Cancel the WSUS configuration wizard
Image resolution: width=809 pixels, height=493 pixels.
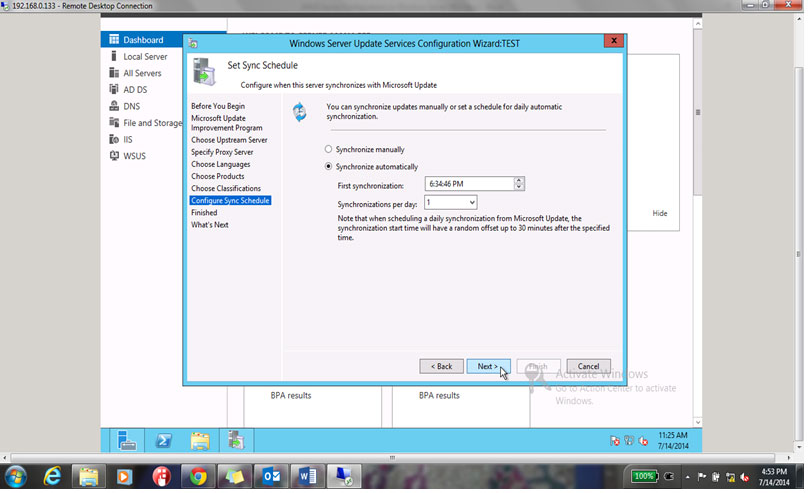[x=588, y=366]
